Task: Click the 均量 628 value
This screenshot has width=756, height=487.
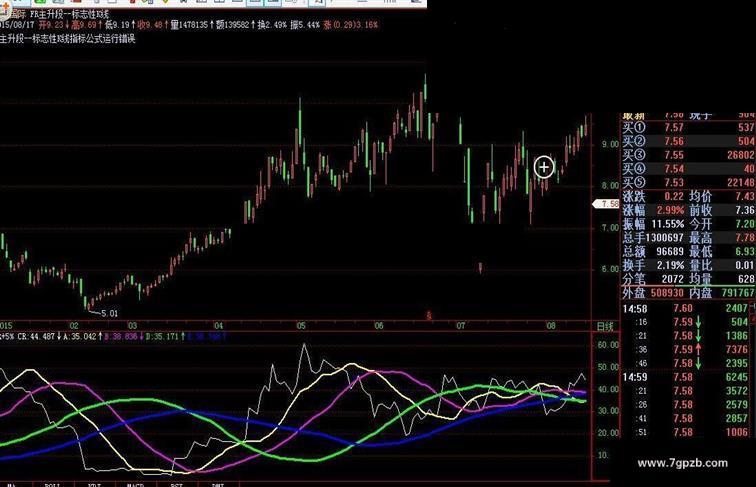Action: pyautogui.click(x=746, y=279)
